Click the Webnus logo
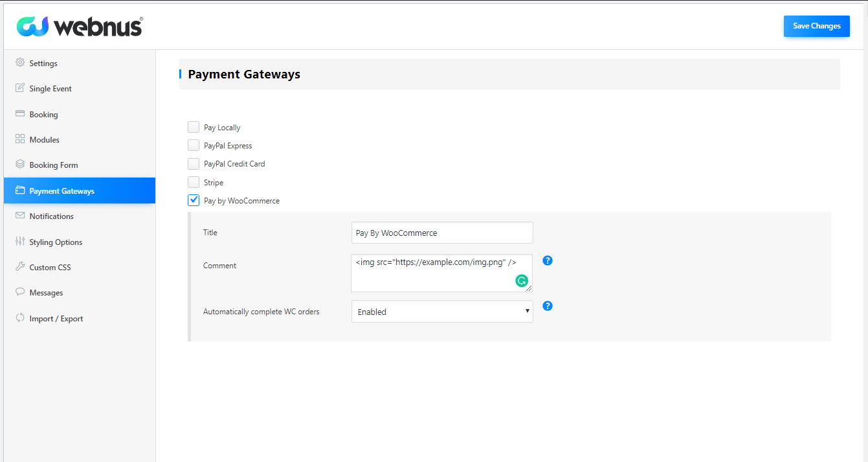The height and width of the screenshot is (462, 868). pos(80,26)
